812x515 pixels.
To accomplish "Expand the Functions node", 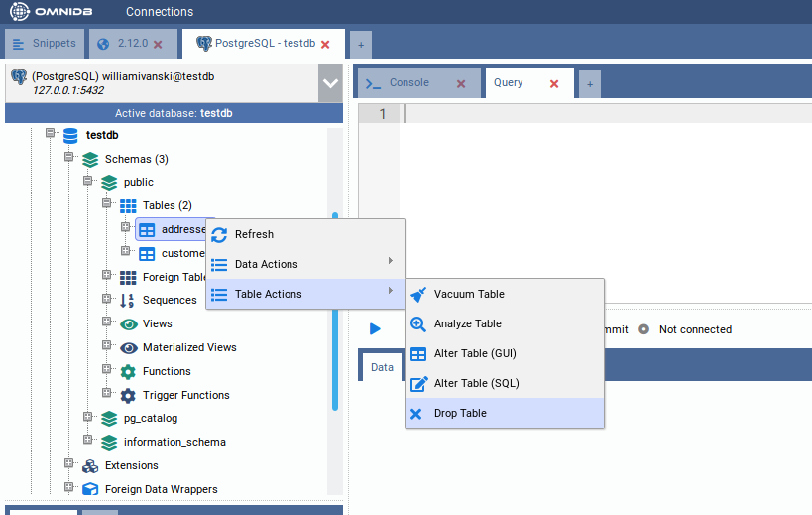I will click(x=107, y=369).
